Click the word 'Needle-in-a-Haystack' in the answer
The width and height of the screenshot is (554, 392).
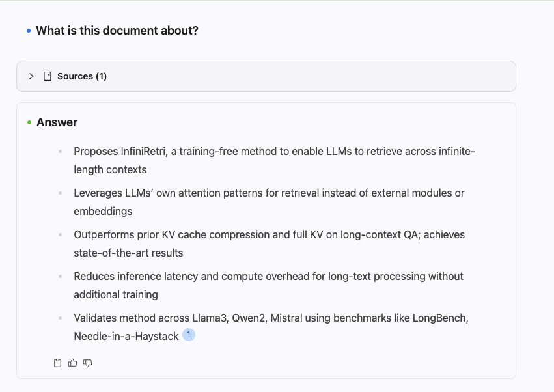tap(126, 337)
